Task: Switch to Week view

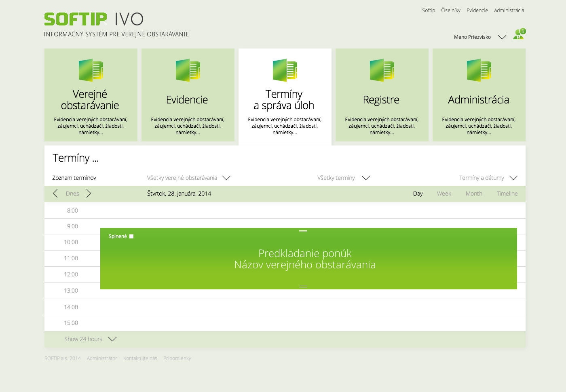Action: 444,194
